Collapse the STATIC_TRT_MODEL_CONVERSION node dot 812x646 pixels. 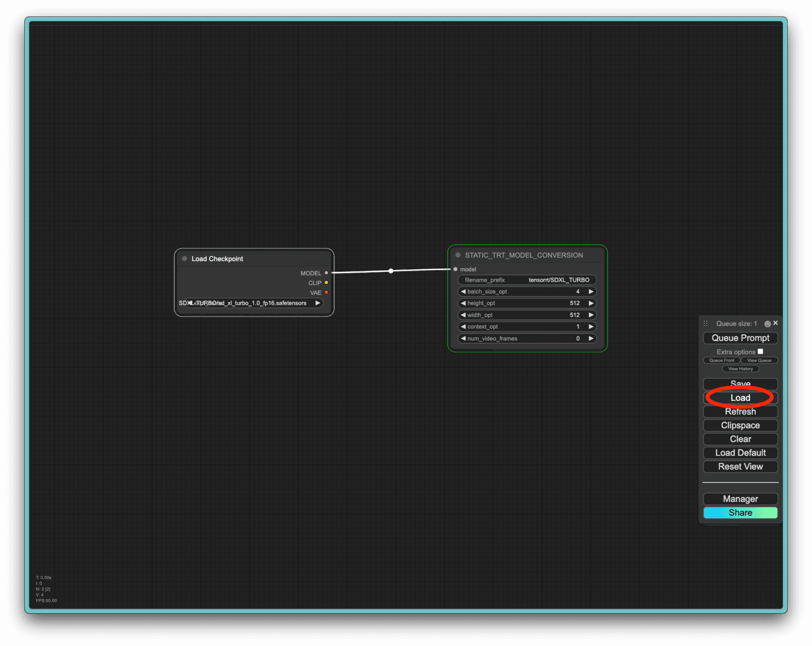point(458,255)
